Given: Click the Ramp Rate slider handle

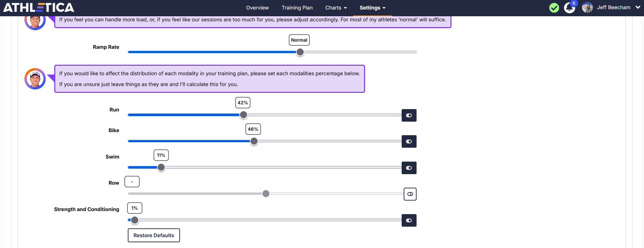Looking at the screenshot, I should [x=300, y=52].
